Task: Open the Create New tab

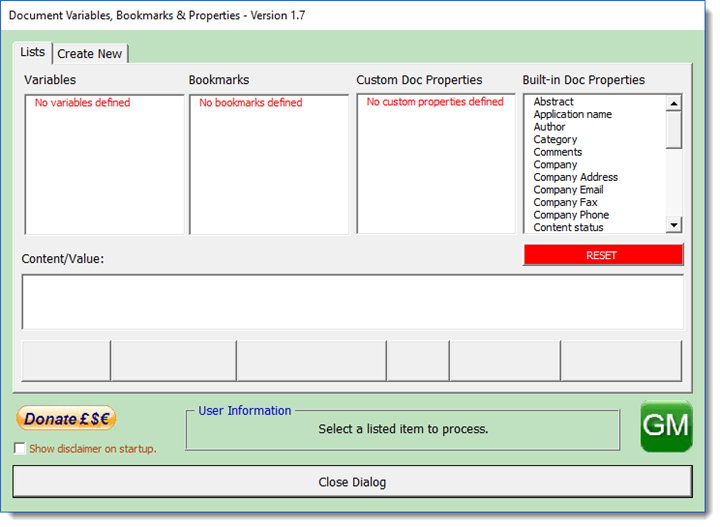Action: [90, 54]
